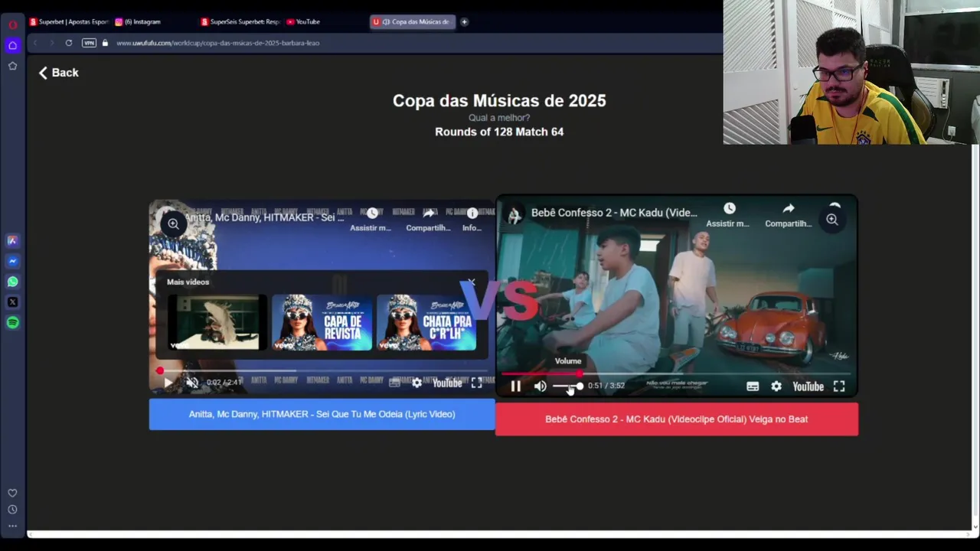Vote for Bebê Confesso 2 MC Kadu
The width and height of the screenshot is (980, 551).
click(677, 419)
